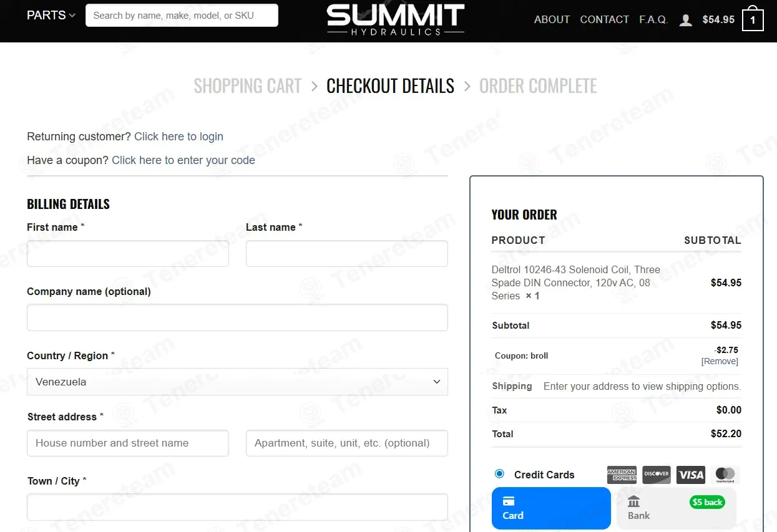Open the user account icon
777x532 pixels.
coord(685,20)
